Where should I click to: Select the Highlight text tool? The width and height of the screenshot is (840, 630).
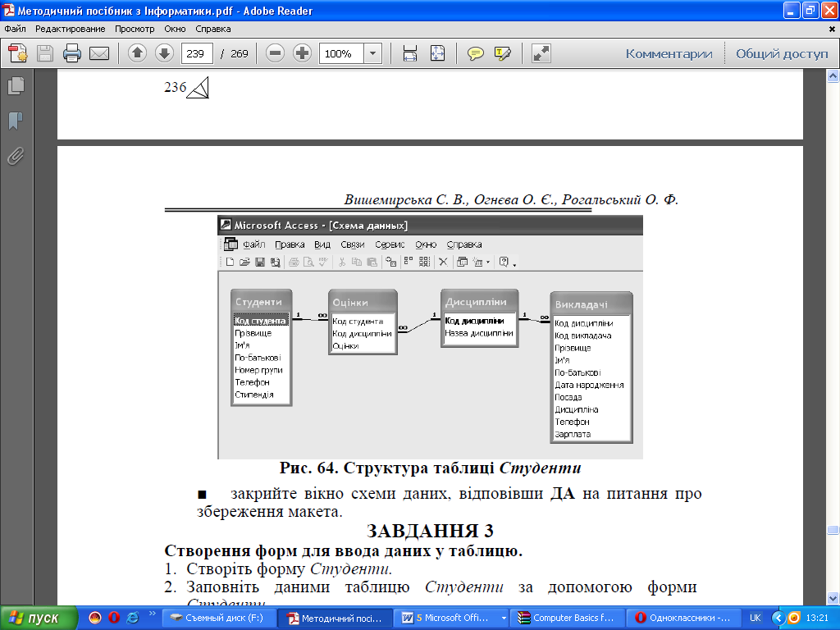[x=503, y=53]
